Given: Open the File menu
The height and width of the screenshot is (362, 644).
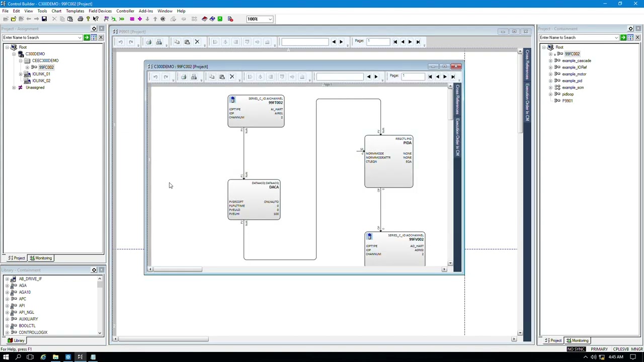Looking at the screenshot, I should click(5, 11).
